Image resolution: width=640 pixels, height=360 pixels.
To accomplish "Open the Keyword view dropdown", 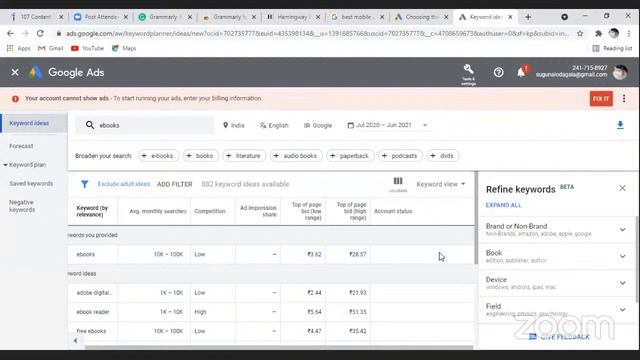I will (441, 184).
